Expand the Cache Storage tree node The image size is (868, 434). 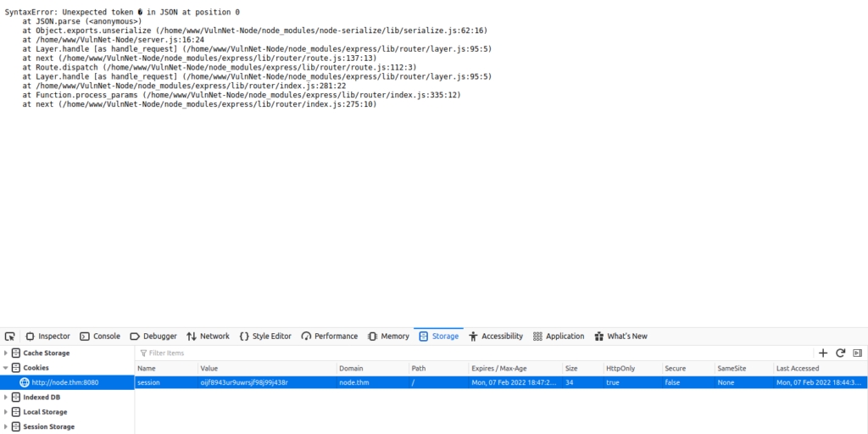click(x=6, y=353)
